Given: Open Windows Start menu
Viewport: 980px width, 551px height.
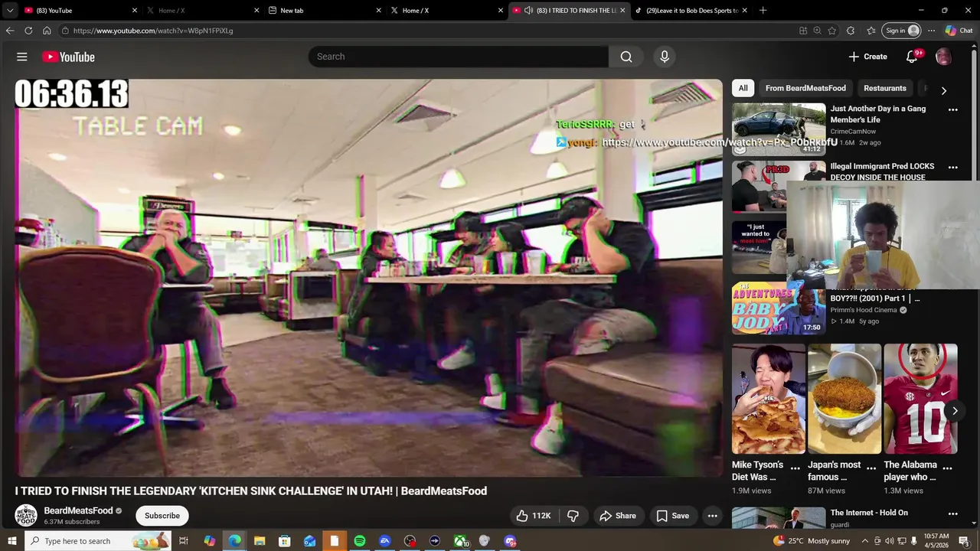Looking at the screenshot, I should point(11,541).
